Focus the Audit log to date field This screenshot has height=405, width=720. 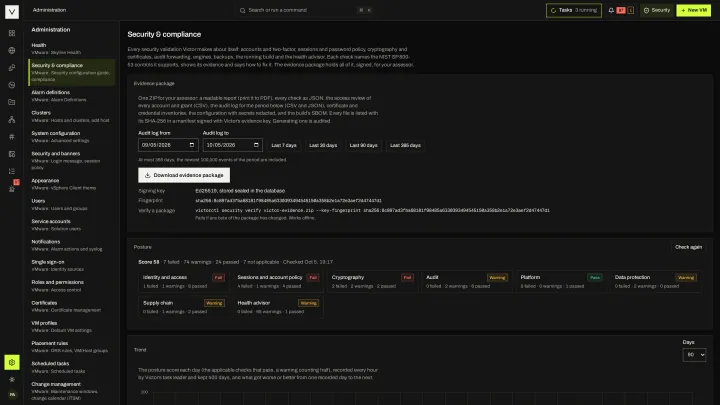(x=233, y=145)
